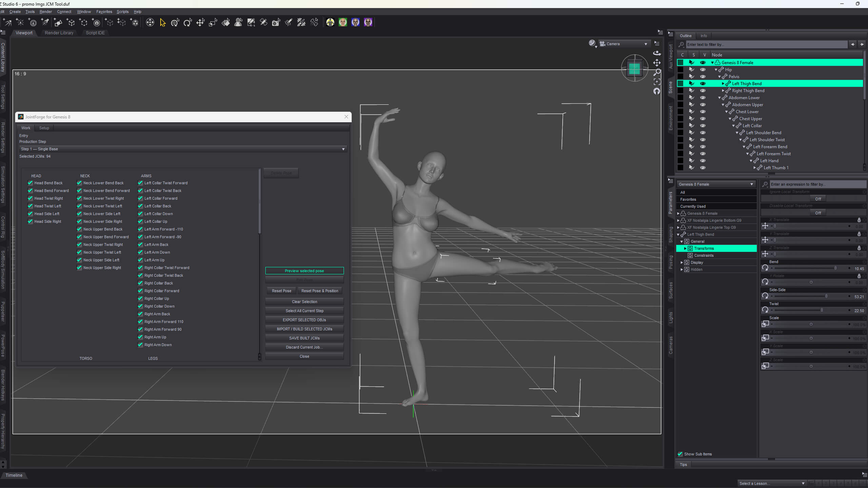868x488 pixels.
Task: Uncheck Left Collar Twist Forward checkbox
Action: [140, 183]
